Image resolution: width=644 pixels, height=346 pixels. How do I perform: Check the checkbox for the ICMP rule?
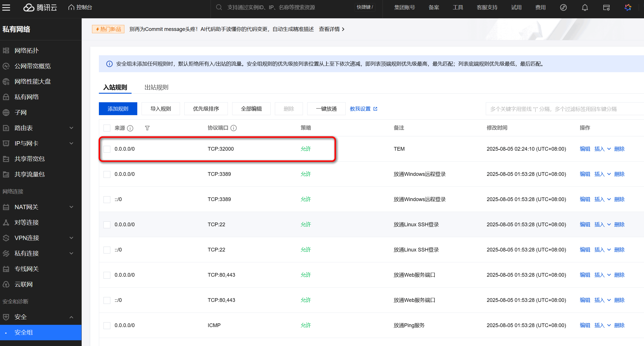(x=107, y=325)
